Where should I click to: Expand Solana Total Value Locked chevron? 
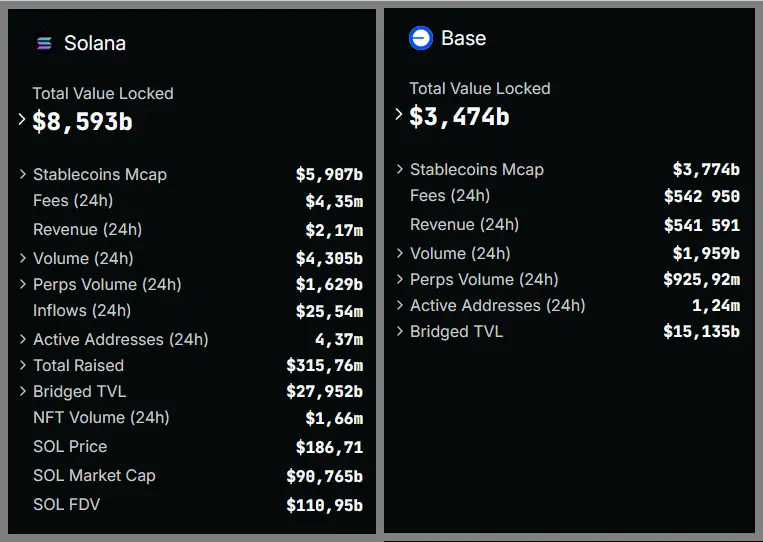[x=22, y=120]
